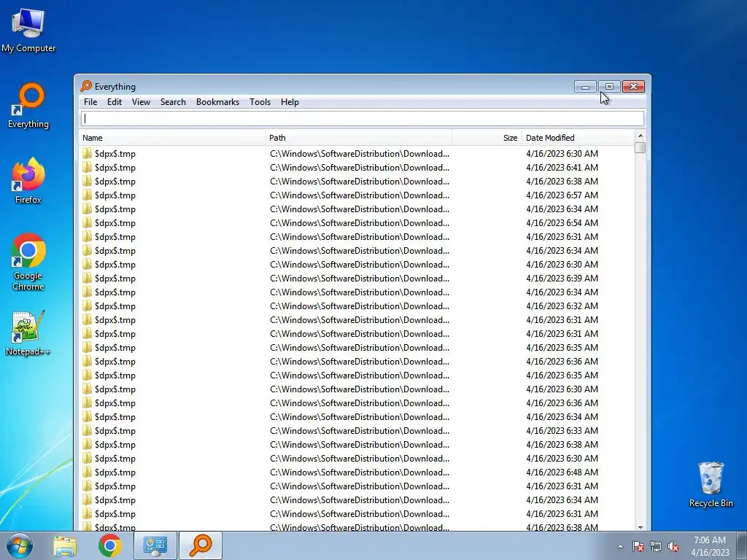Click the path in row dated 6:48 AM

point(359,472)
